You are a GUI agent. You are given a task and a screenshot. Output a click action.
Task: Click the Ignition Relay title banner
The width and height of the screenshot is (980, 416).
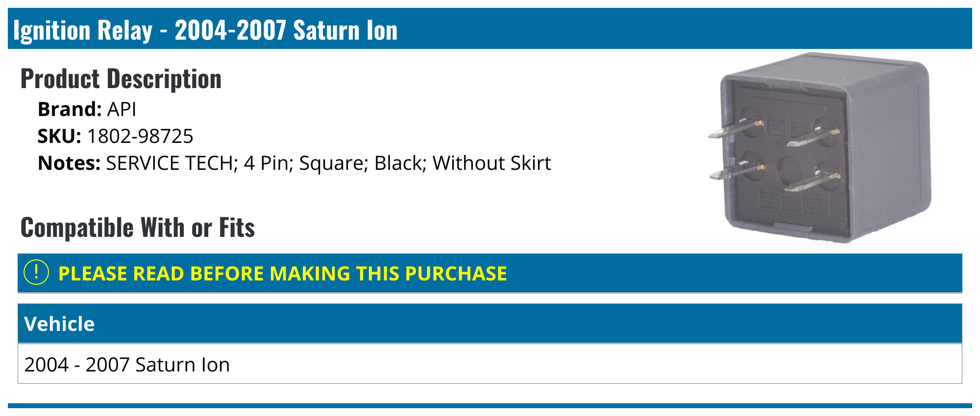[x=205, y=30]
